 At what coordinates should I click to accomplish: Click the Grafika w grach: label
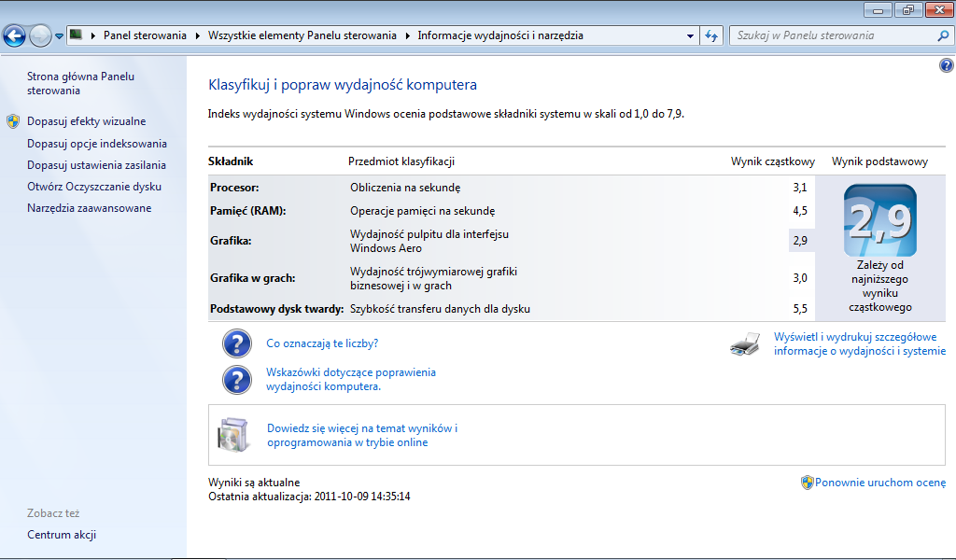252,278
